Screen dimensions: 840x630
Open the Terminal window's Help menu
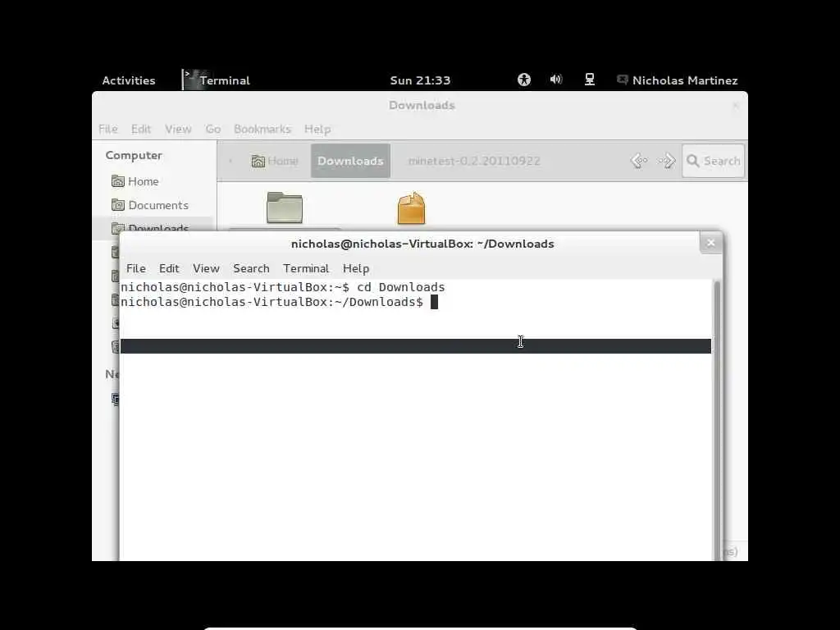356,268
